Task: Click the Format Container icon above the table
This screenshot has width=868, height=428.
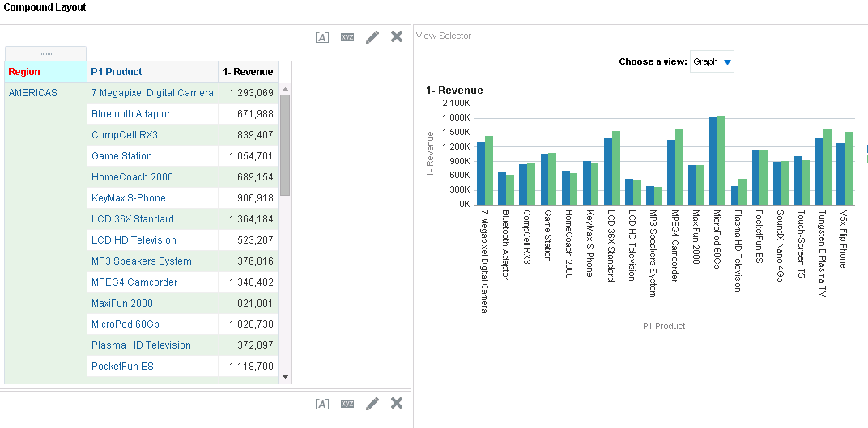Action: [322, 37]
